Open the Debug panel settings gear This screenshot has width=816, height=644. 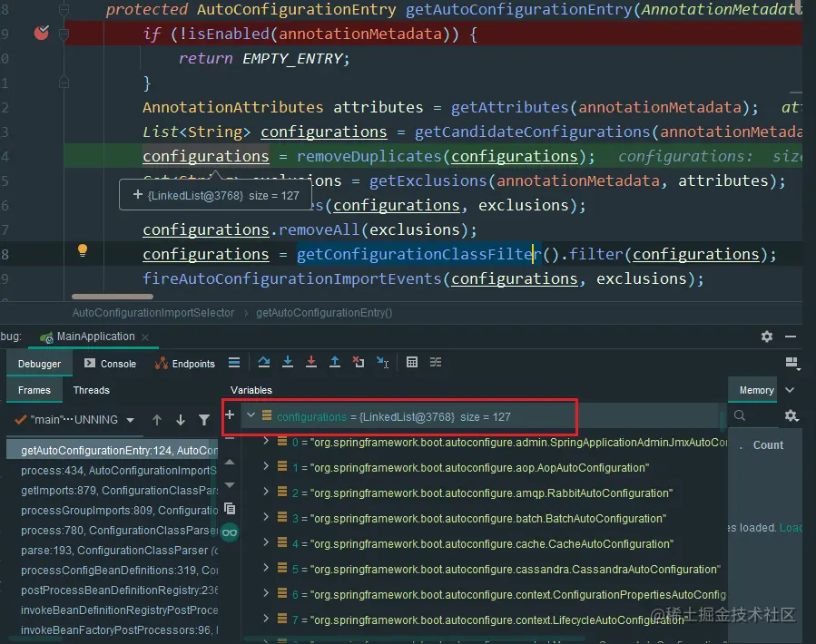(x=767, y=337)
